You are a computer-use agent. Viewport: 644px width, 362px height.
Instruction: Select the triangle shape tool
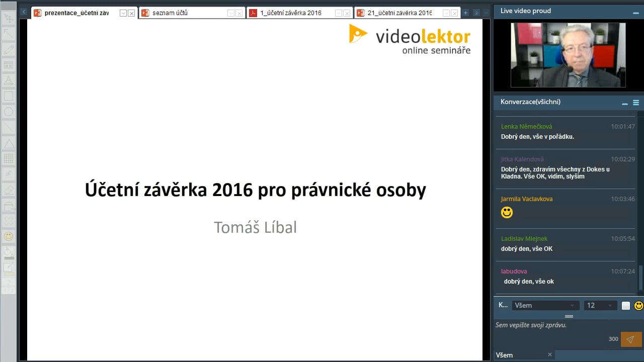9,143
